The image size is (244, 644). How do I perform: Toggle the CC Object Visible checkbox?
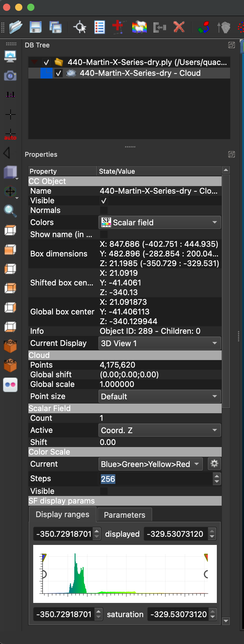click(x=104, y=201)
